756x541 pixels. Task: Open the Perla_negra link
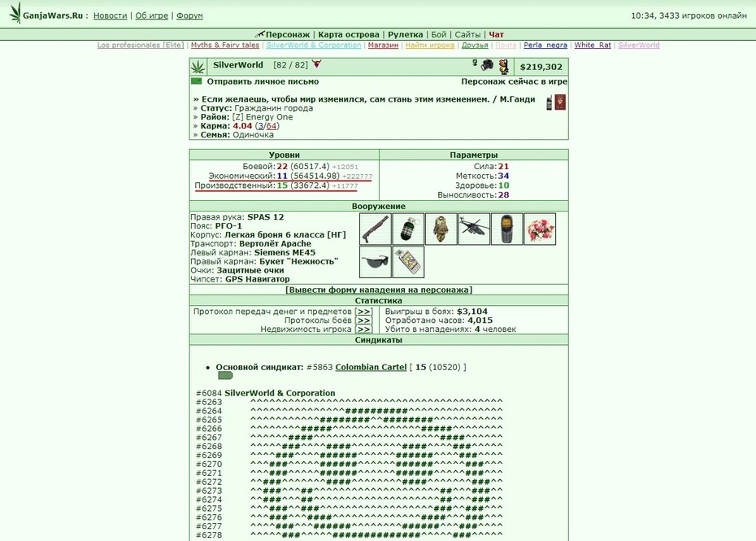545,45
